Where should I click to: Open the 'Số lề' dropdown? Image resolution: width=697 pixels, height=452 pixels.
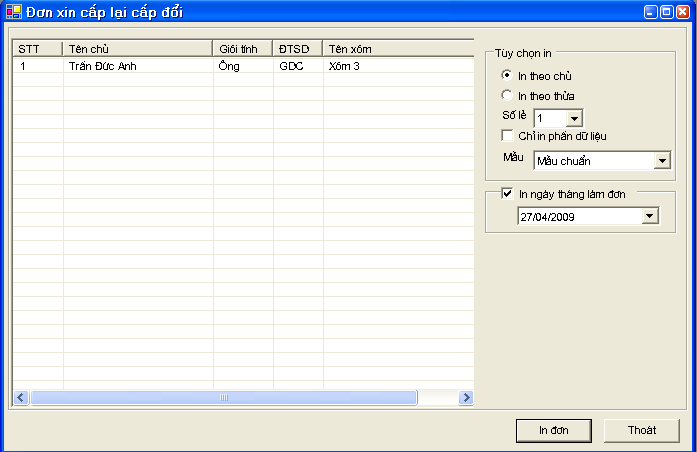tap(574, 118)
